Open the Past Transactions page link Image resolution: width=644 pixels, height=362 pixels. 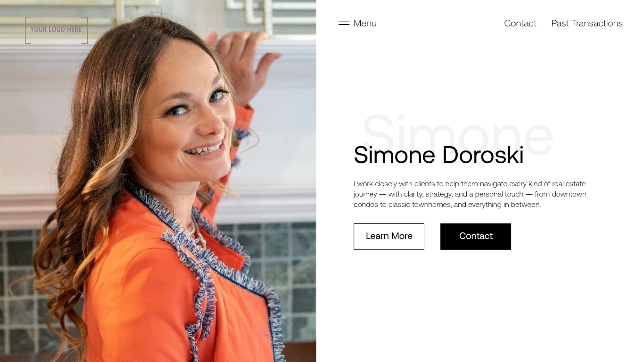(587, 24)
